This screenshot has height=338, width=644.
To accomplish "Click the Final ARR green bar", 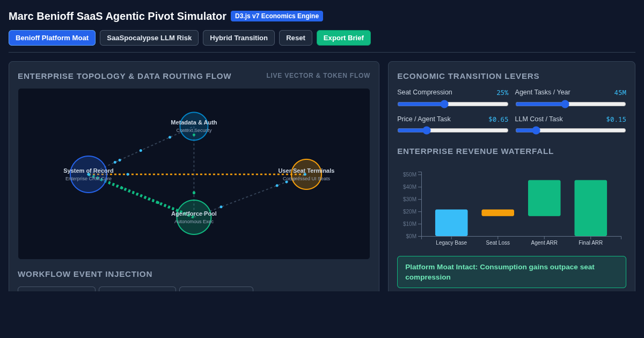I will pyautogui.click(x=590, y=208).
